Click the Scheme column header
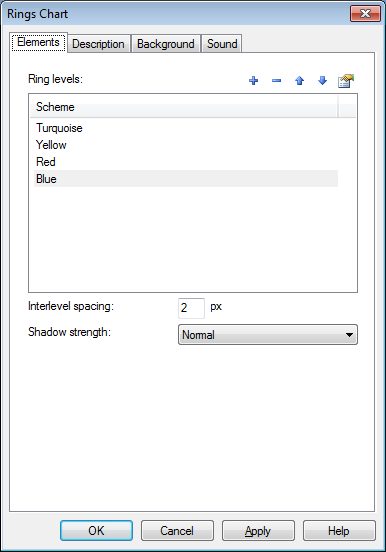This screenshot has width=386, height=552. coord(183,106)
